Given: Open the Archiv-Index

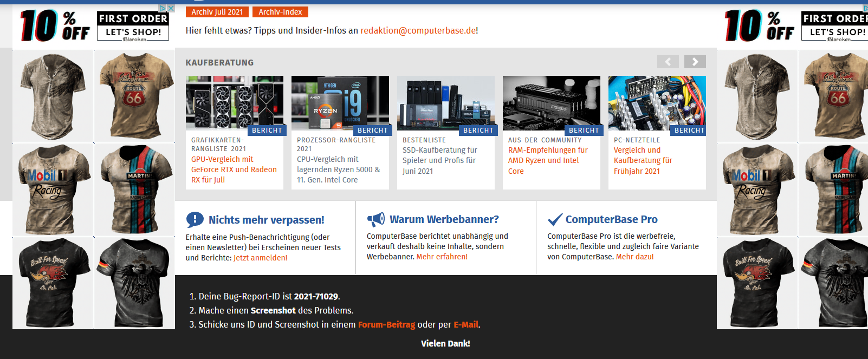Looking at the screenshot, I should pyautogui.click(x=280, y=12).
